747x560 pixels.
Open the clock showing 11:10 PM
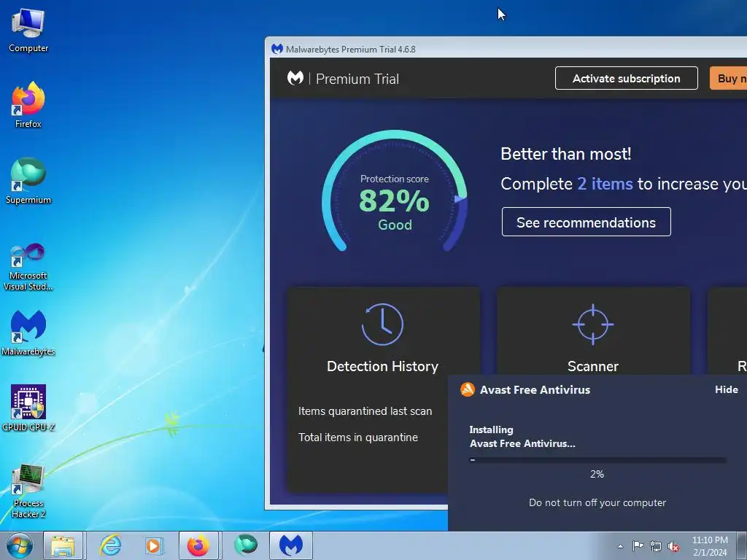click(x=710, y=546)
